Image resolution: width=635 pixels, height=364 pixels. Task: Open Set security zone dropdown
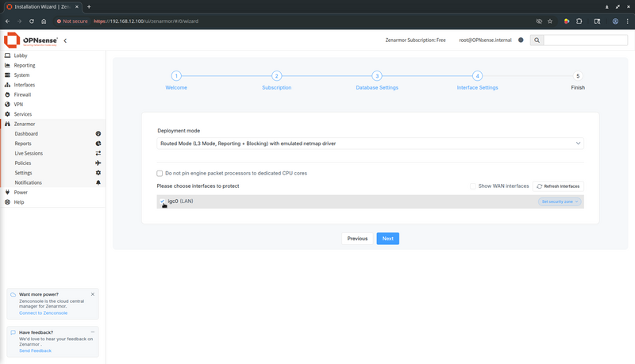coord(560,201)
